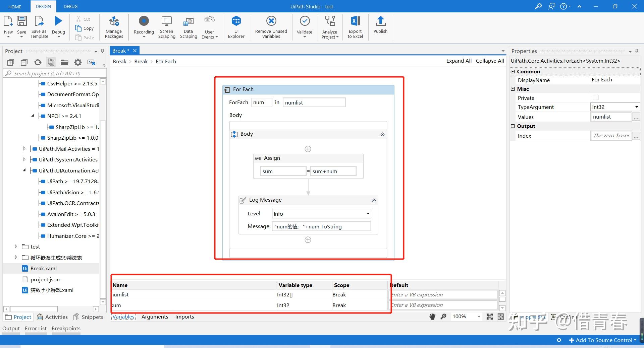The width and height of the screenshot is (644, 348).
Task: Tick the Private checkbox in Misc
Action: 595,98
